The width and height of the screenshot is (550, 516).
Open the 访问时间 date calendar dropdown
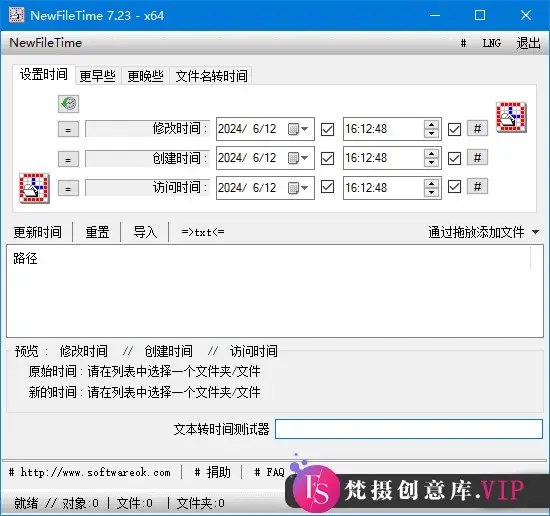click(x=298, y=188)
